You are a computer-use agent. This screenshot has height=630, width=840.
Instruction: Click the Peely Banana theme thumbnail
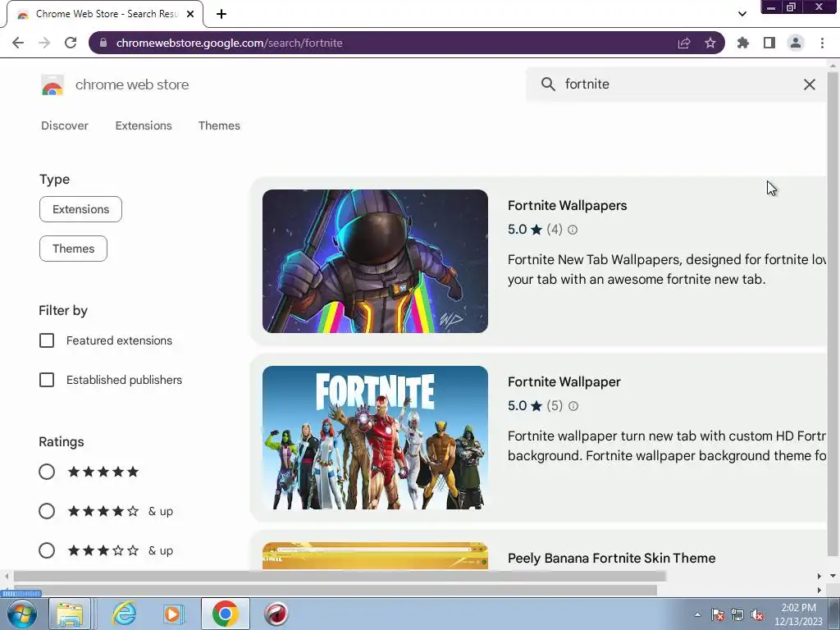tap(375, 555)
